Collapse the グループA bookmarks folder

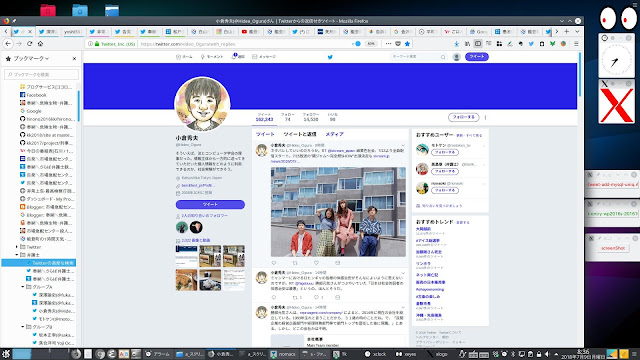(x=23, y=287)
